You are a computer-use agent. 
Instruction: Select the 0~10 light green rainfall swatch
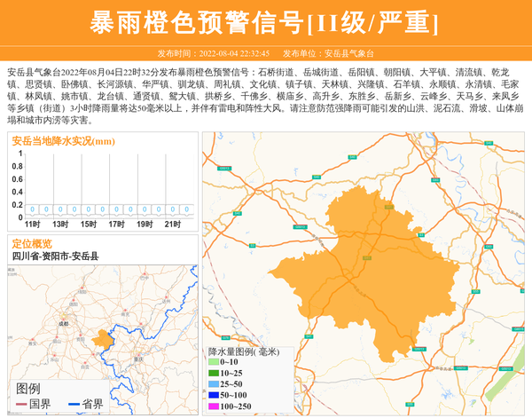(213, 362)
